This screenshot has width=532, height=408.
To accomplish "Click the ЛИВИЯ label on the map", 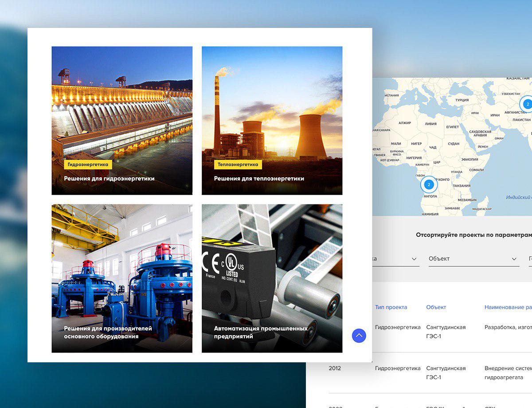I will point(430,124).
